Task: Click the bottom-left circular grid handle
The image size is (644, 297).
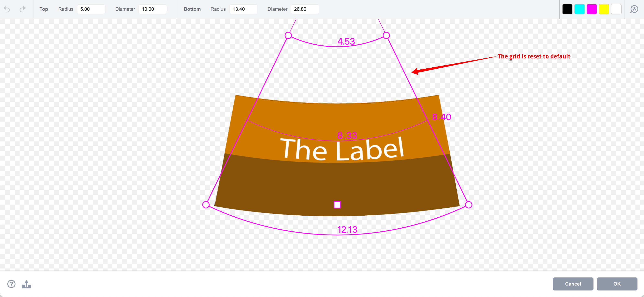Action: click(x=206, y=205)
